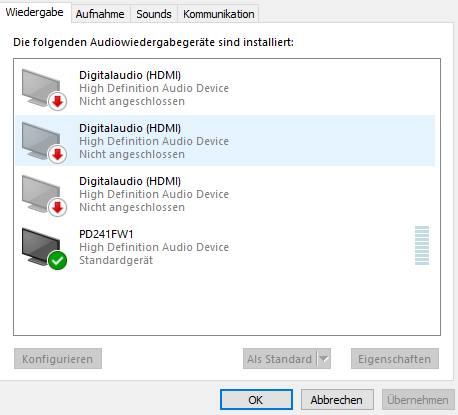Click the green checkmark badge on PD241FW1
Image resolution: width=458 pixels, height=415 pixels.
point(57,260)
